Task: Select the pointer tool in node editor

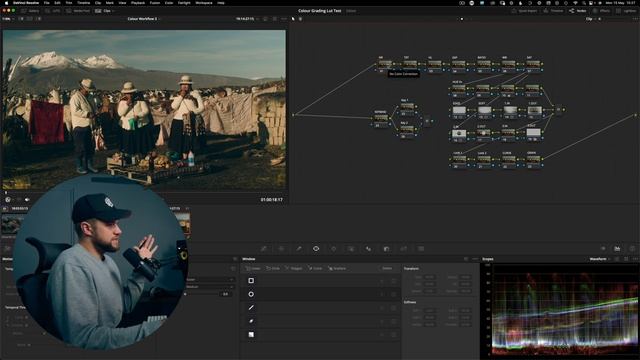Action: pos(293,19)
